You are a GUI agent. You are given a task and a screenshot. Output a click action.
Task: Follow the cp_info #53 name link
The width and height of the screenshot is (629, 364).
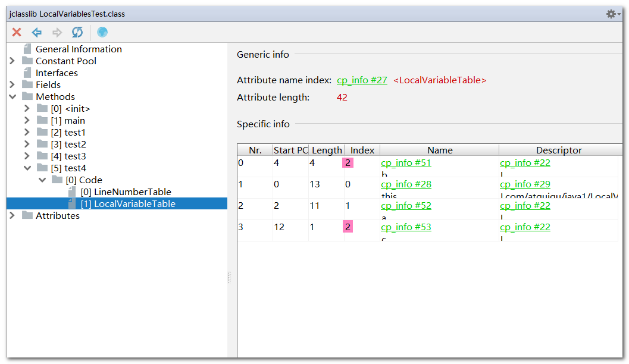406,227
